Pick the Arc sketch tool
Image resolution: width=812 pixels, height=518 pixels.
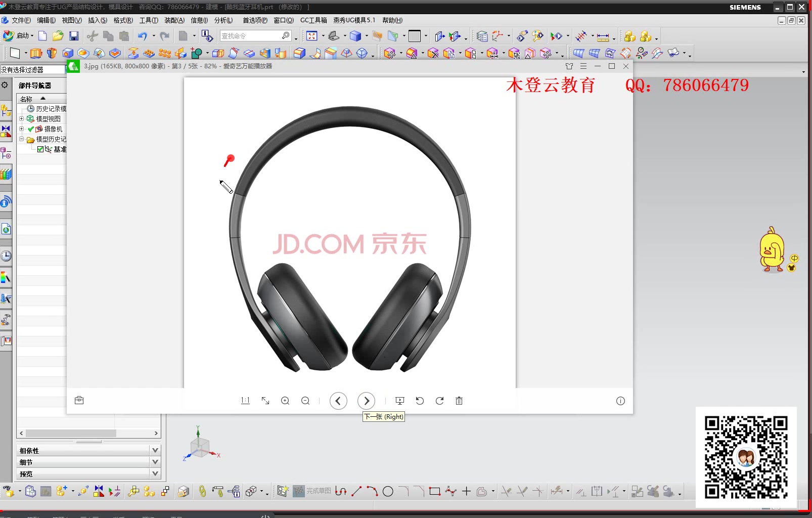(372, 491)
